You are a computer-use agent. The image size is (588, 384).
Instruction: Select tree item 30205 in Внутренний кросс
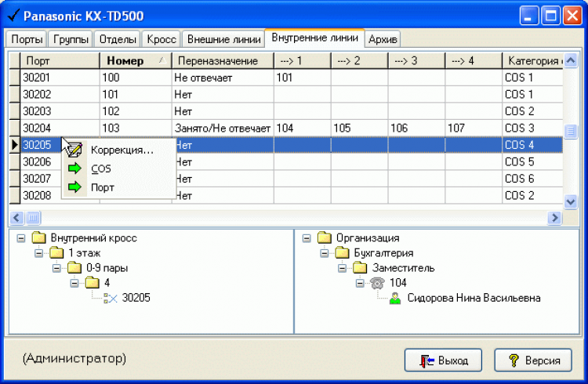click(136, 298)
